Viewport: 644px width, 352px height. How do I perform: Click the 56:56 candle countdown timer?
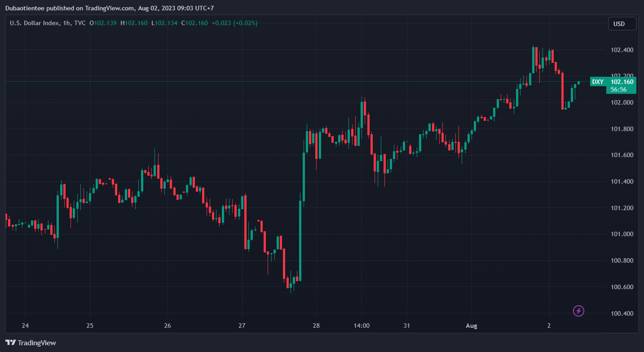(619, 89)
